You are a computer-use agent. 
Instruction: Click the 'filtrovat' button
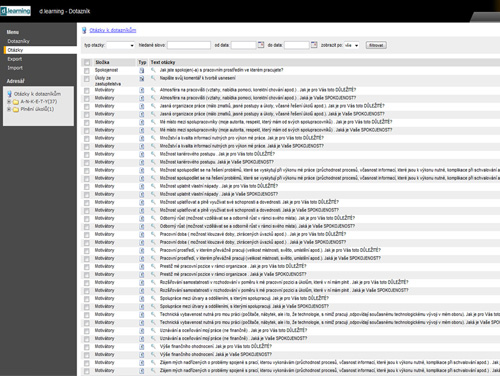(x=376, y=45)
